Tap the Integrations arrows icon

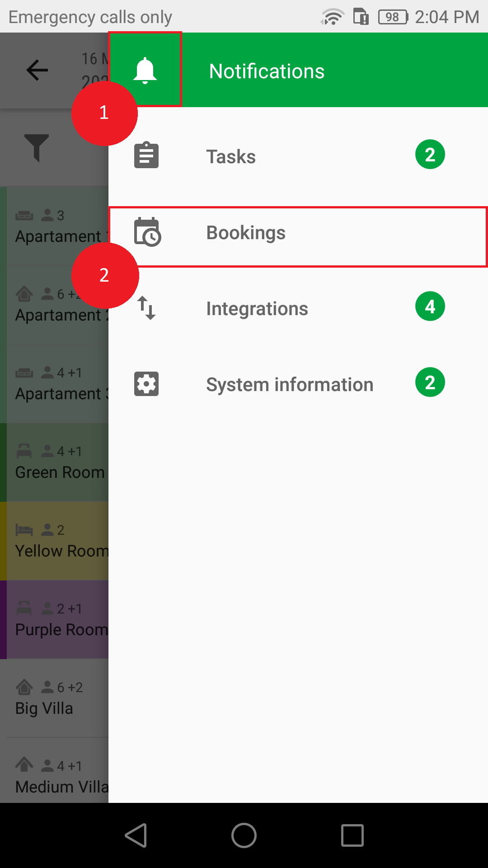tap(146, 308)
